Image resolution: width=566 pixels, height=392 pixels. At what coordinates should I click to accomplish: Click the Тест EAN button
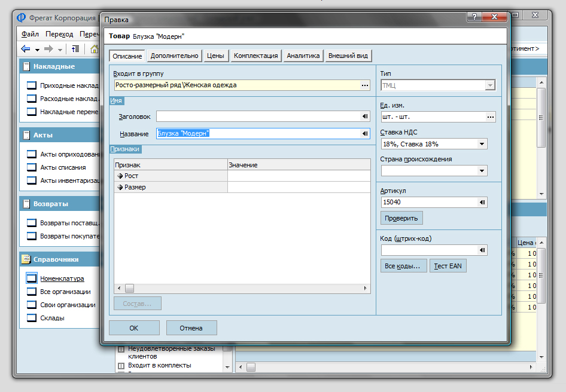(448, 266)
